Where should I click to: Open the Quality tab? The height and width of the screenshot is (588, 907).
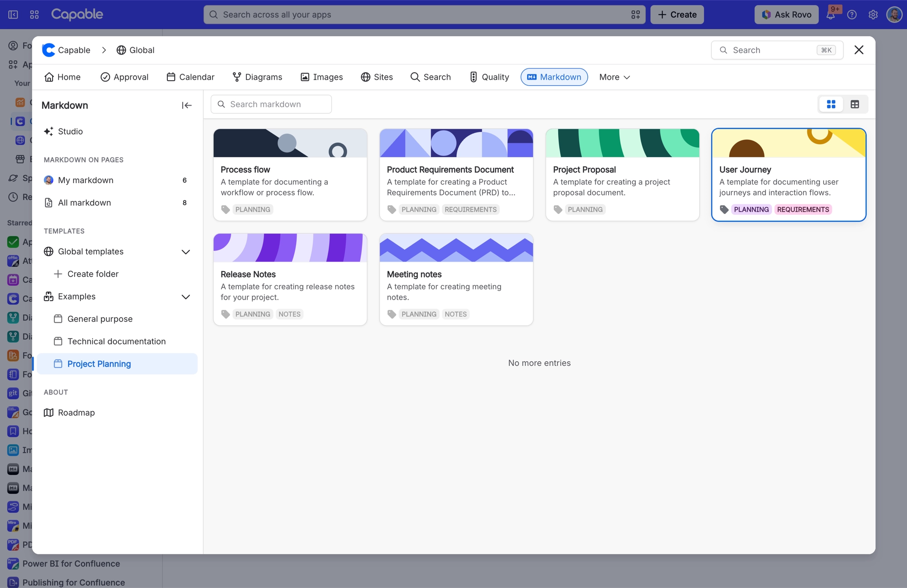pos(489,77)
